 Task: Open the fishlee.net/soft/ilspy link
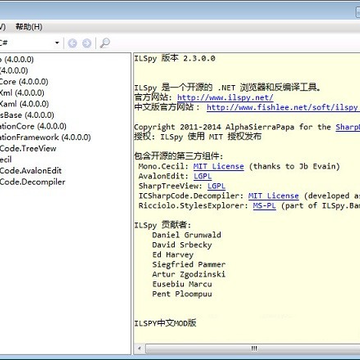click(x=283, y=107)
